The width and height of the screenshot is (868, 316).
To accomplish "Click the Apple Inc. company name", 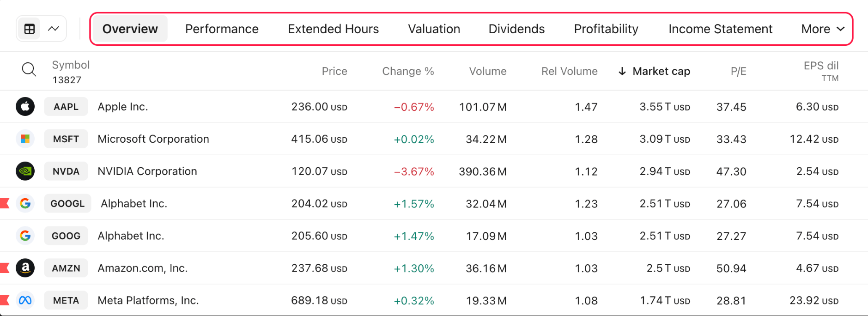I will [x=123, y=107].
